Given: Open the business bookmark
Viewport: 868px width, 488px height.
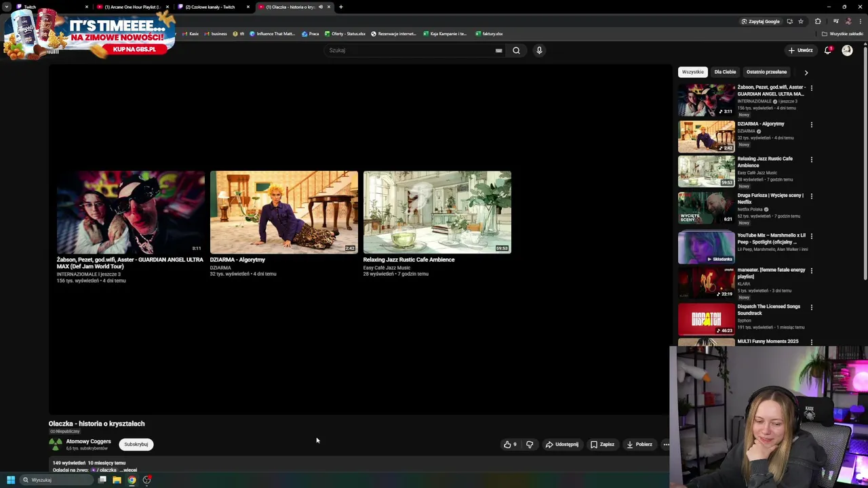Looking at the screenshot, I should click(x=216, y=34).
